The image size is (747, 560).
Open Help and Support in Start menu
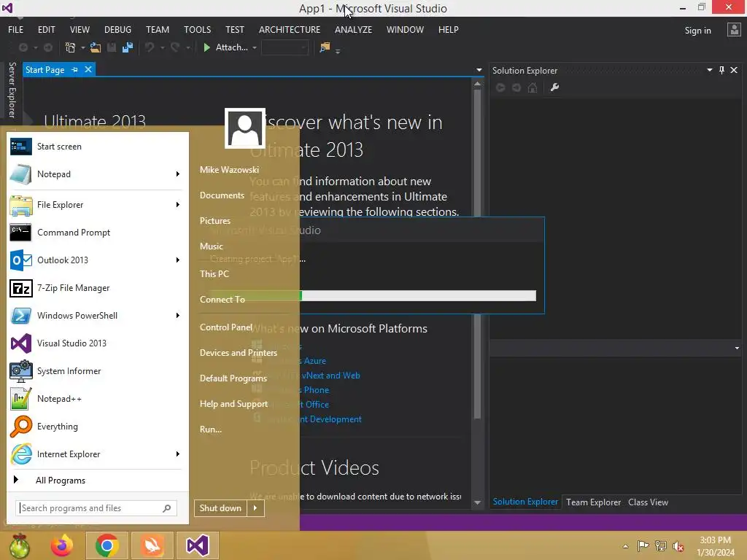[233, 404]
